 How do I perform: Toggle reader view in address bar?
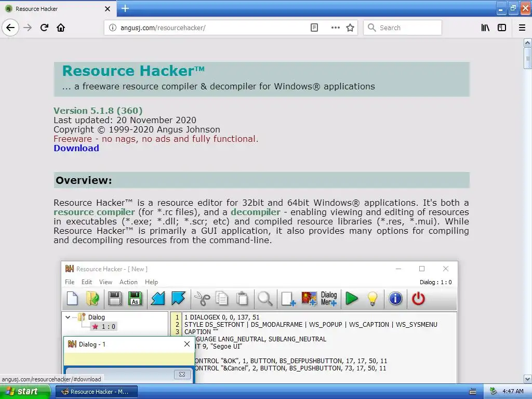tap(314, 28)
